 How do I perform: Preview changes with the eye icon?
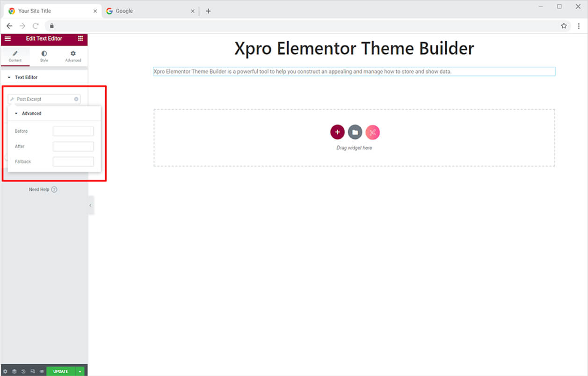[x=42, y=371]
